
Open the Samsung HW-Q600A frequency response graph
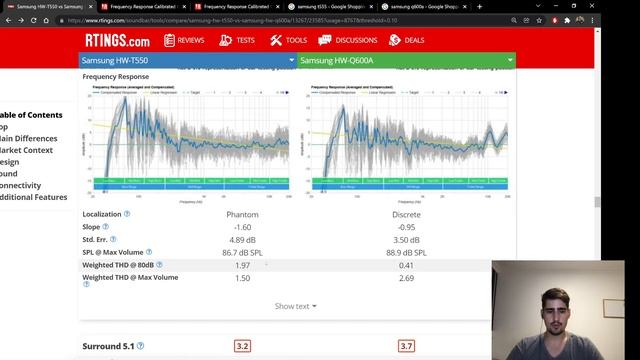tap(406, 144)
